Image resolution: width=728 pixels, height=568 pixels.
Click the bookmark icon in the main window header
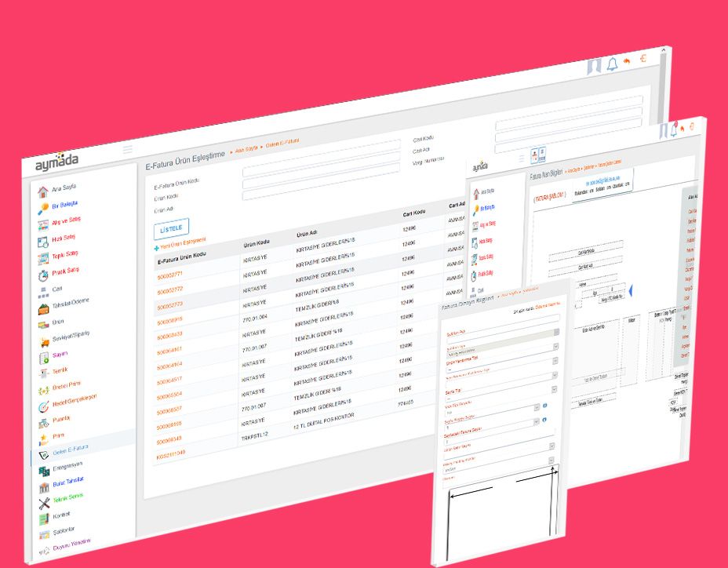tap(595, 66)
